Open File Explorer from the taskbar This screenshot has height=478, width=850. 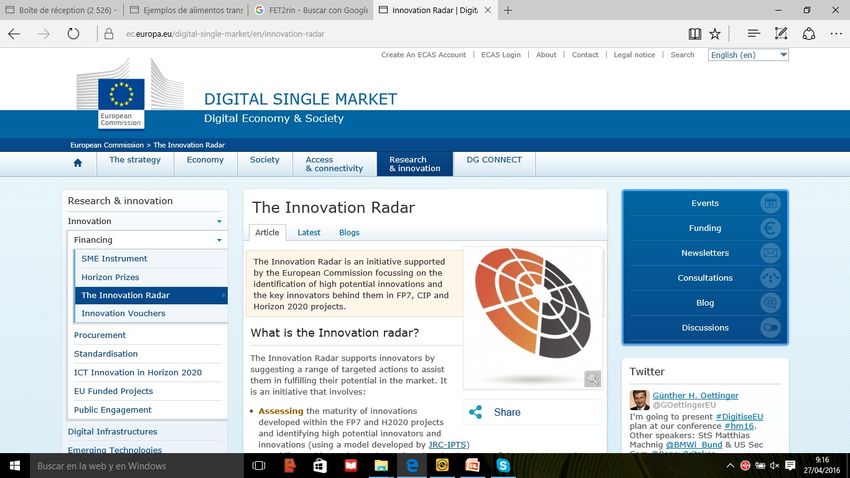[381, 466]
